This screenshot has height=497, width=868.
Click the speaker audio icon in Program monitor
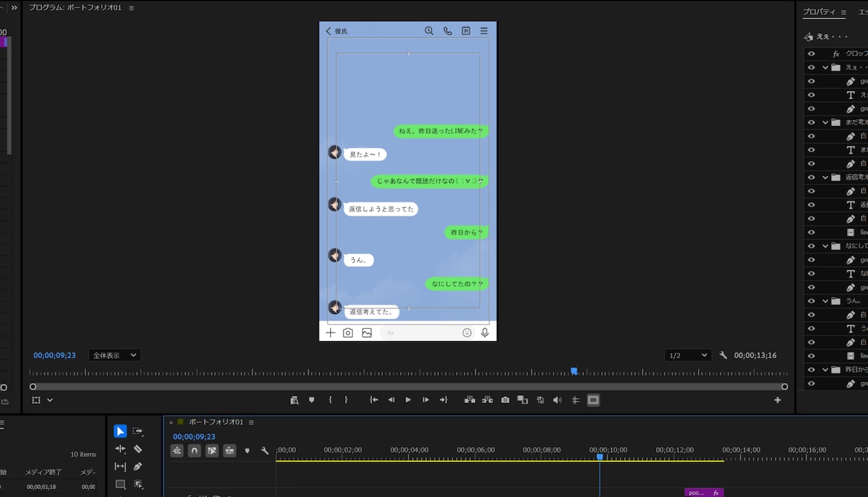pos(557,400)
